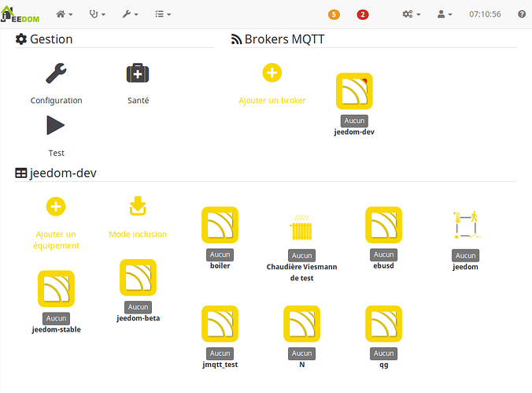532x393 pixels.
Task: Open the ebusd equipment icon
Action: pyautogui.click(x=384, y=225)
